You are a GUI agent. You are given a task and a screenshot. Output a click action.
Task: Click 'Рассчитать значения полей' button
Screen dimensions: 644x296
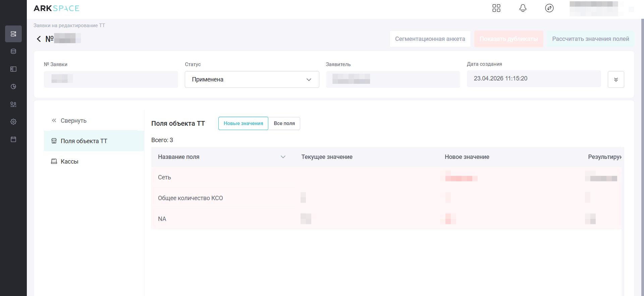click(590, 39)
